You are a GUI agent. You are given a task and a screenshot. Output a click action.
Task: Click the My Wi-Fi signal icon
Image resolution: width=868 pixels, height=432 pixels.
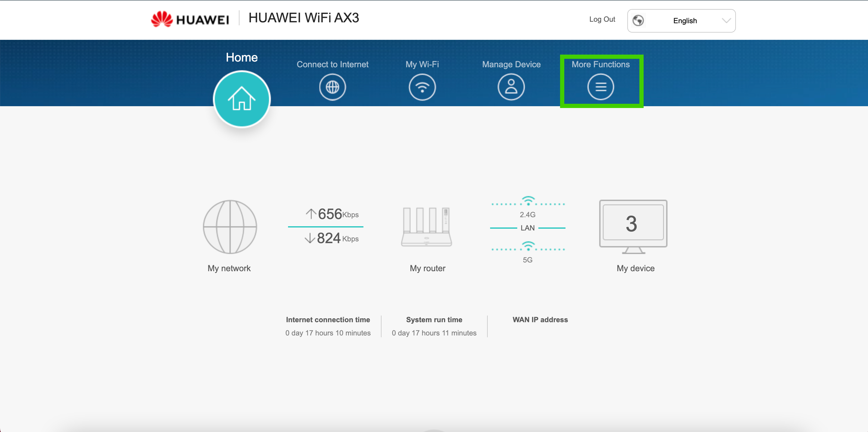click(422, 87)
